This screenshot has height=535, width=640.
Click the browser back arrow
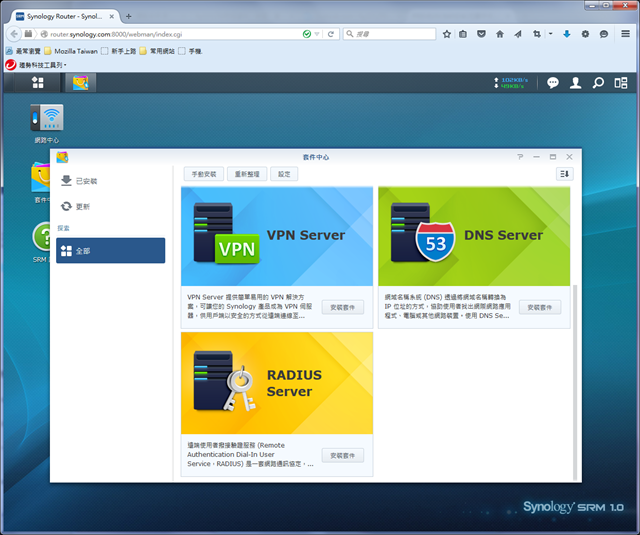pos(14,34)
